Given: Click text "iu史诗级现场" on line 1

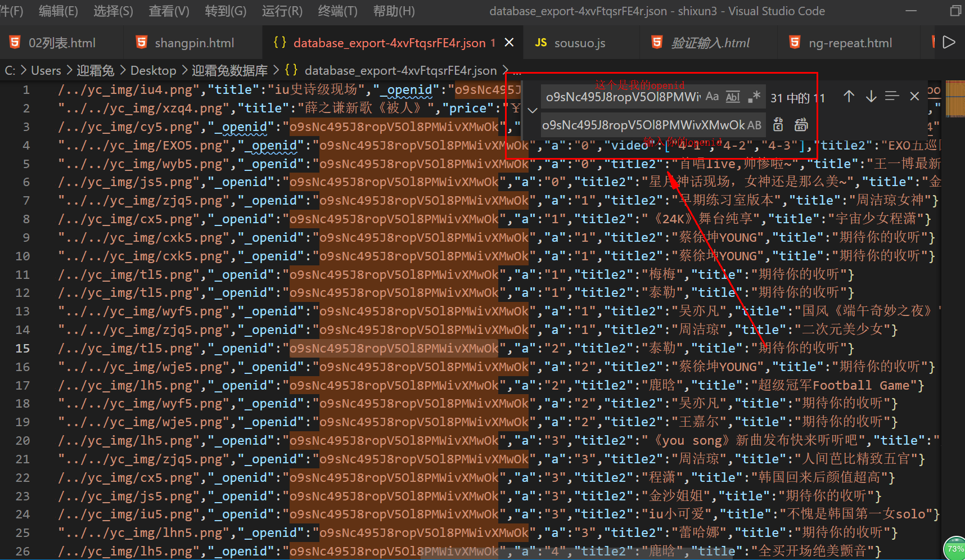Looking at the screenshot, I should (x=315, y=90).
